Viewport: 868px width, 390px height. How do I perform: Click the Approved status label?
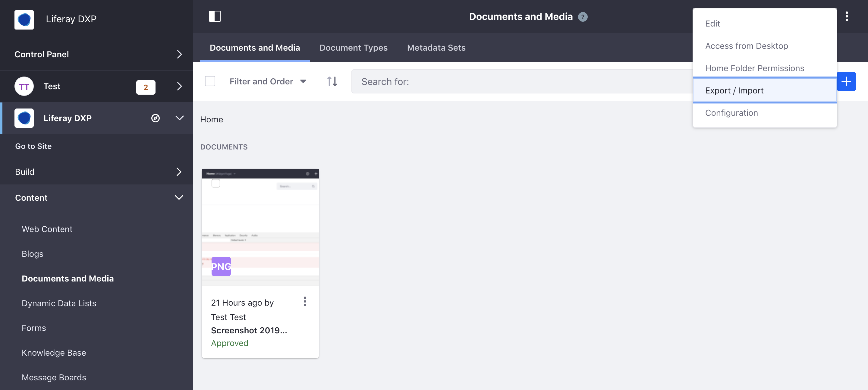(x=229, y=343)
